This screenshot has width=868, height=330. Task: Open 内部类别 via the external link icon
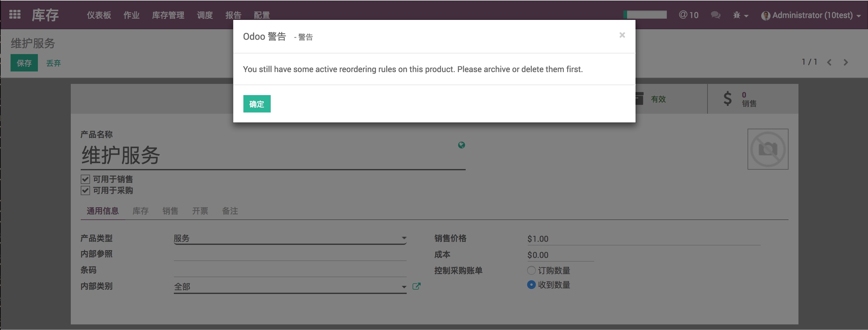point(417,286)
